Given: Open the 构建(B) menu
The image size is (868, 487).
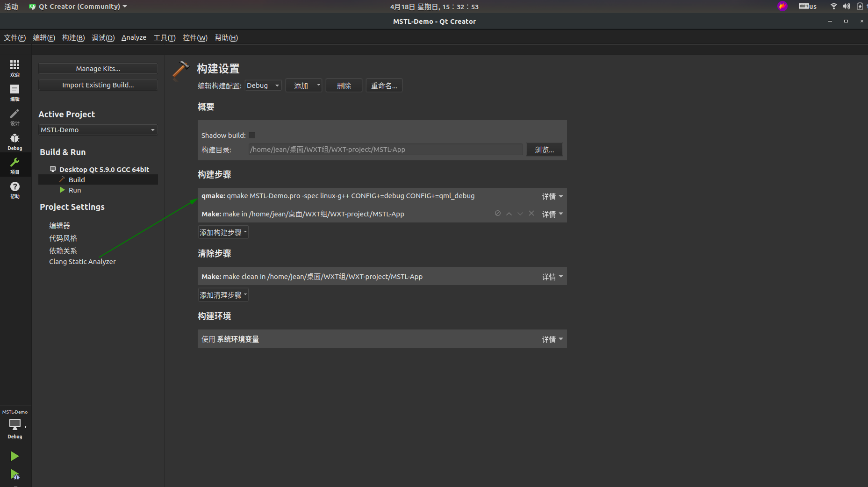Looking at the screenshot, I should [x=73, y=38].
